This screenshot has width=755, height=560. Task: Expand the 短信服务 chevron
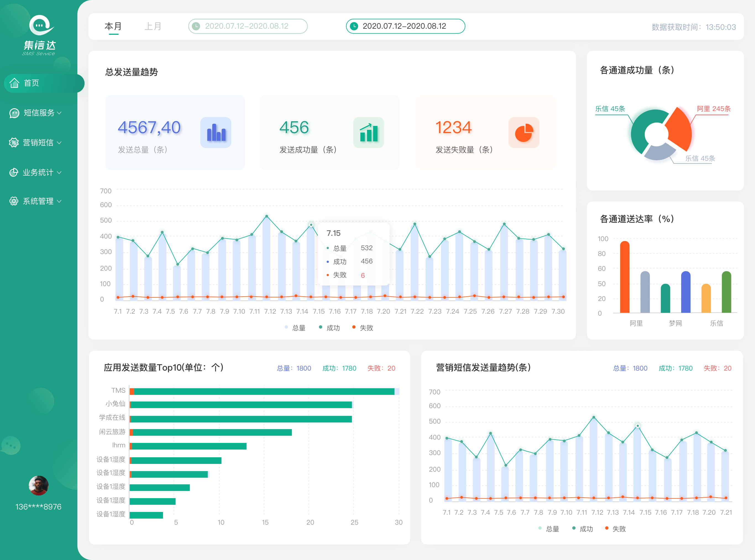click(59, 113)
